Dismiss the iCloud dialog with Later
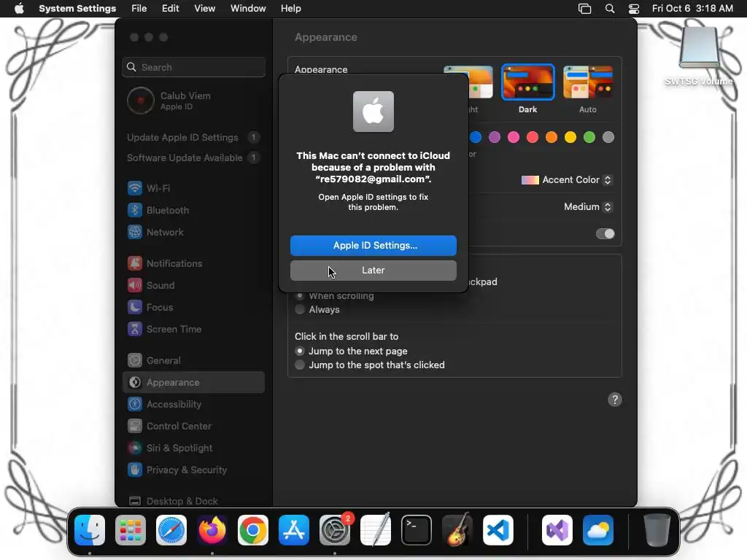Screen dimensions: 747x560 tap(373, 270)
